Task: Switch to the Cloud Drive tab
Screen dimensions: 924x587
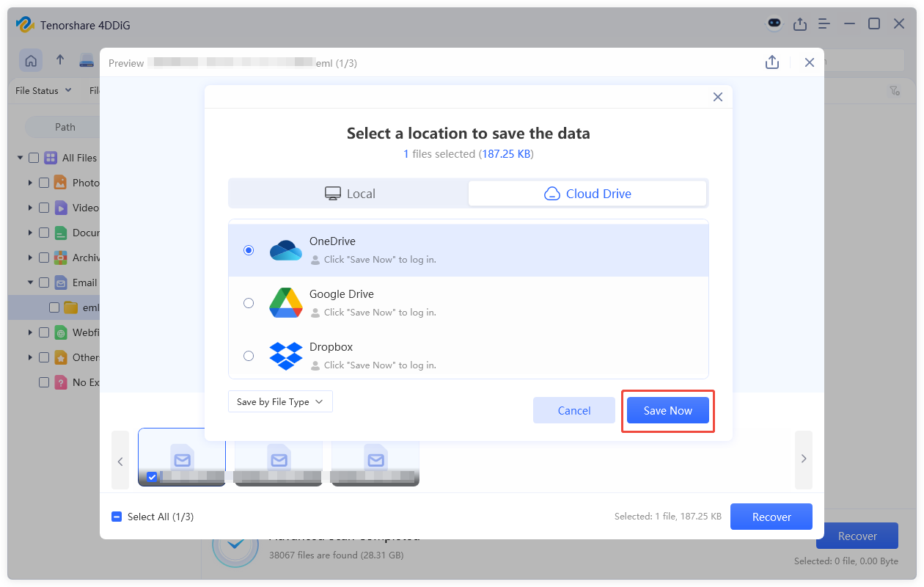Action: point(587,193)
